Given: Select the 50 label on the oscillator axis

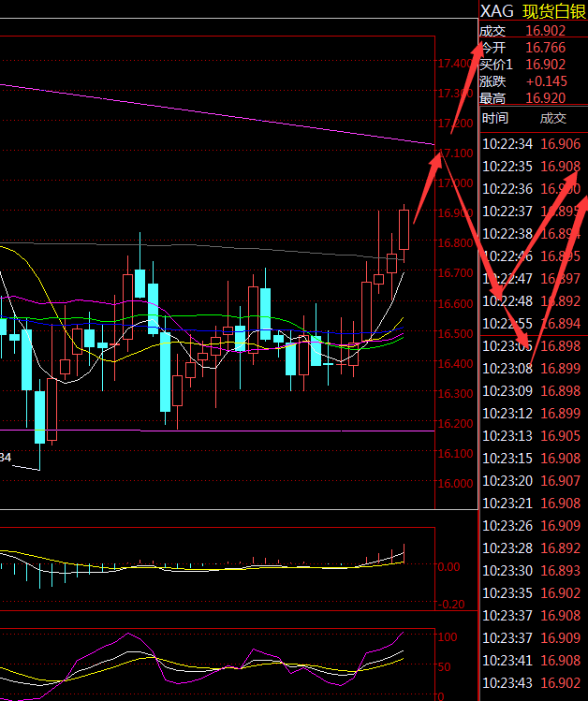Looking at the screenshot, I should [444, 667].
